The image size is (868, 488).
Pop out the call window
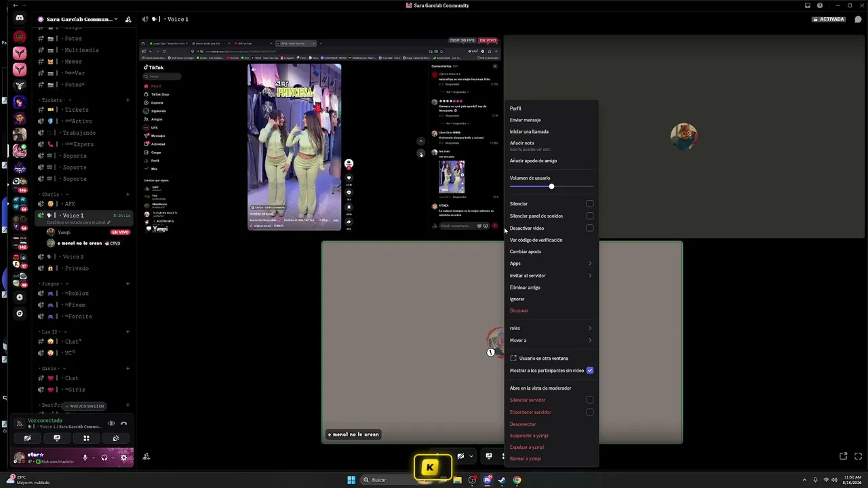click(844, 456)
